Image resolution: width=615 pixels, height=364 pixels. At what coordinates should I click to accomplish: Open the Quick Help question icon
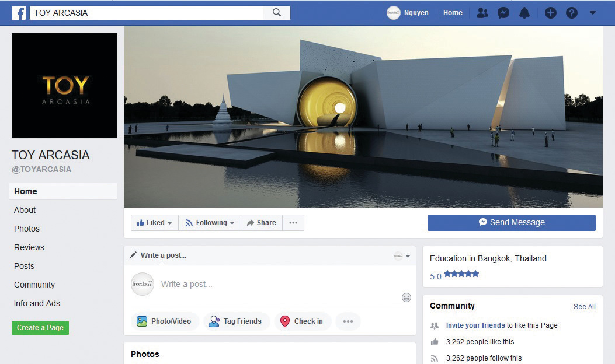572,13
